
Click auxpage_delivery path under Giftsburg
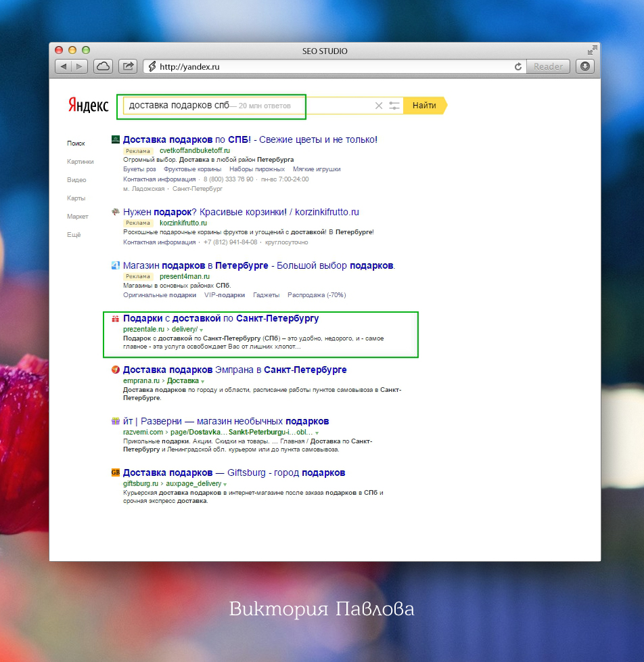(x=193, y=484)
